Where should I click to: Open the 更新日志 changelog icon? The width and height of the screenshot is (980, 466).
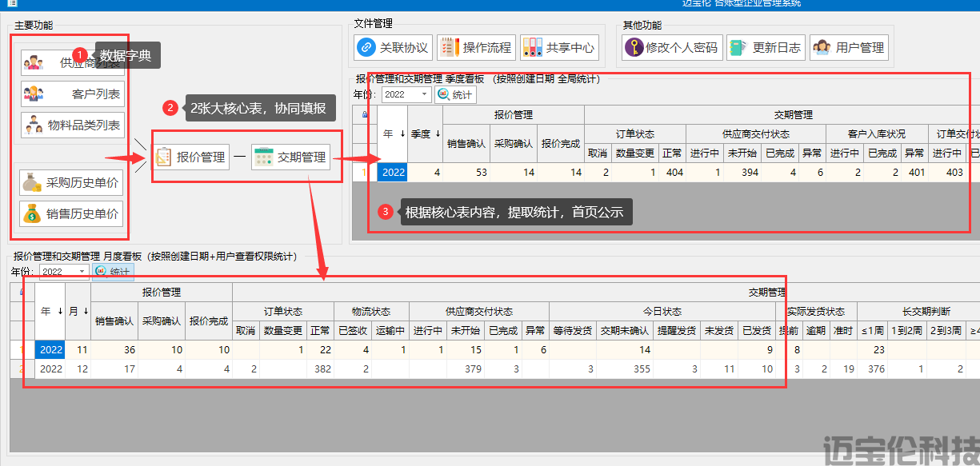738,47
